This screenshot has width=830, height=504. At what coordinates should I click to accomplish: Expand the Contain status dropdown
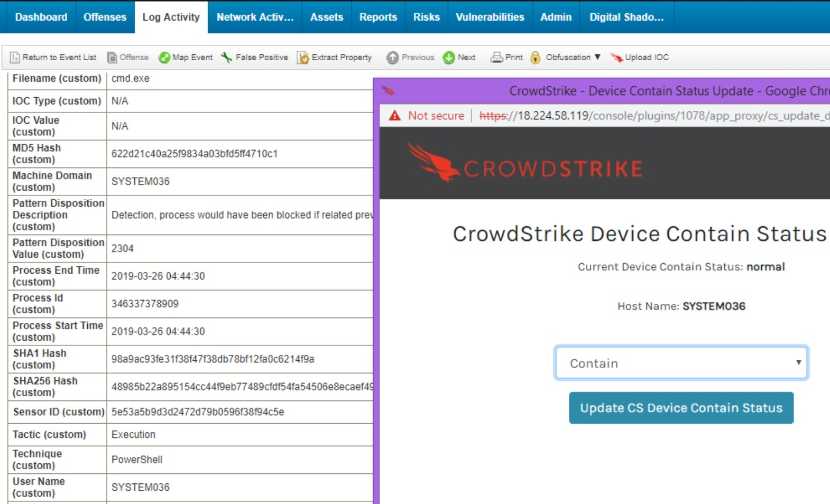(x=681, y=363)
